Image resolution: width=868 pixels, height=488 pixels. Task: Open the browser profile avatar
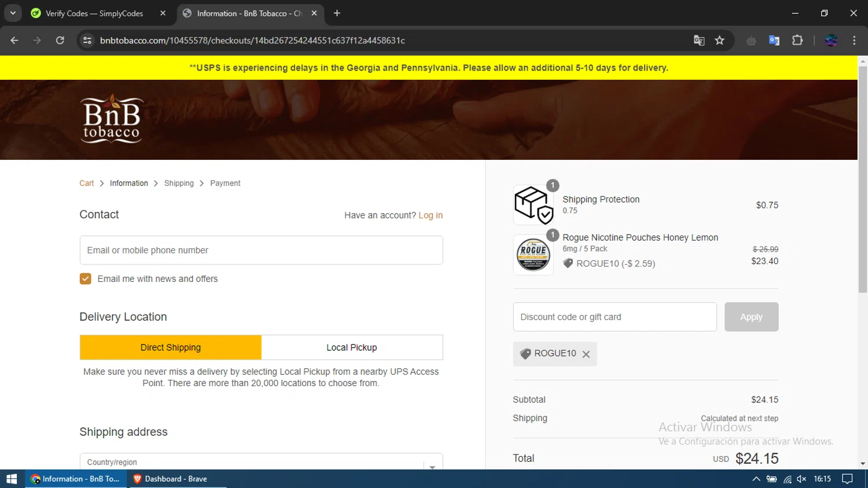click(x=832, y=41)
